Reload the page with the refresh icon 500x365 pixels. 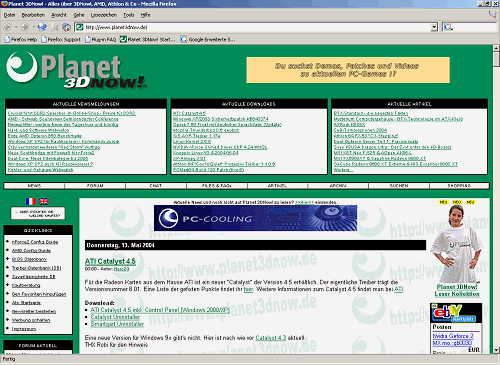tap(42, 27)
